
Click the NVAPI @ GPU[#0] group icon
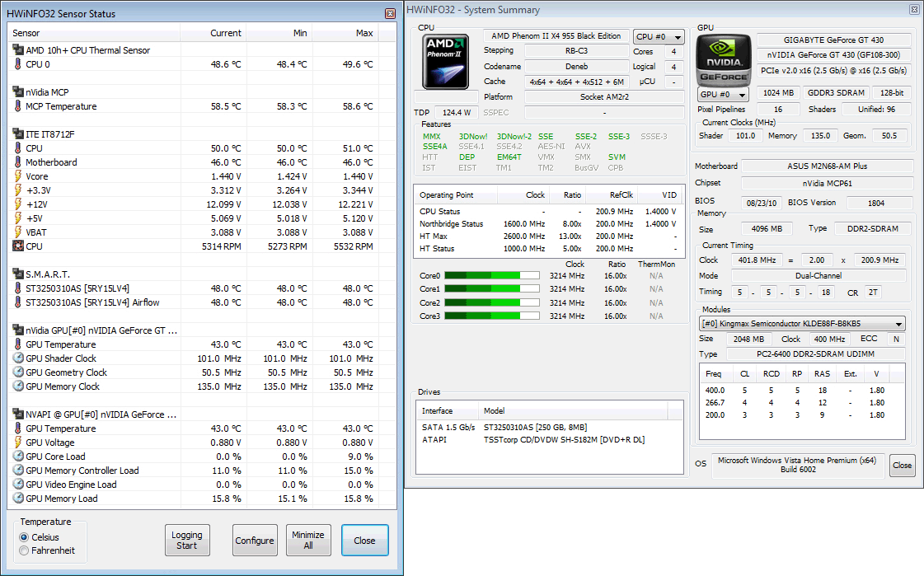(18, 414)
